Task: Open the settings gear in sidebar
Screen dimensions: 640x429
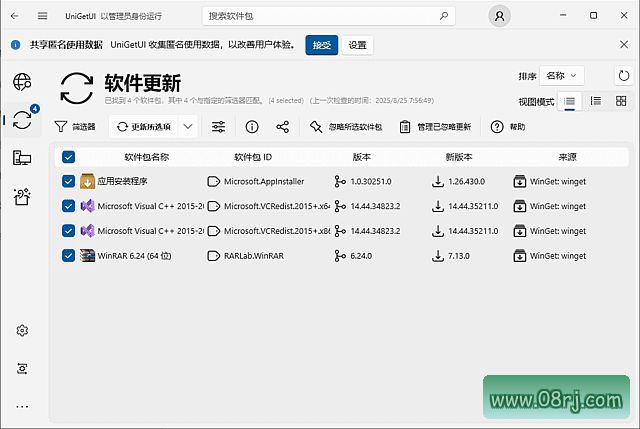Action: coord(22,330)
